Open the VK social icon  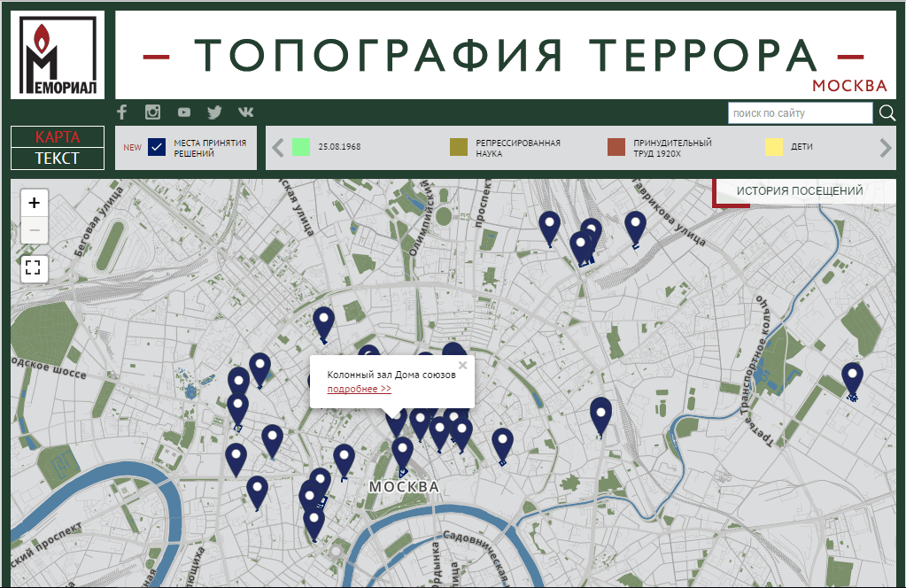point(245,112)
